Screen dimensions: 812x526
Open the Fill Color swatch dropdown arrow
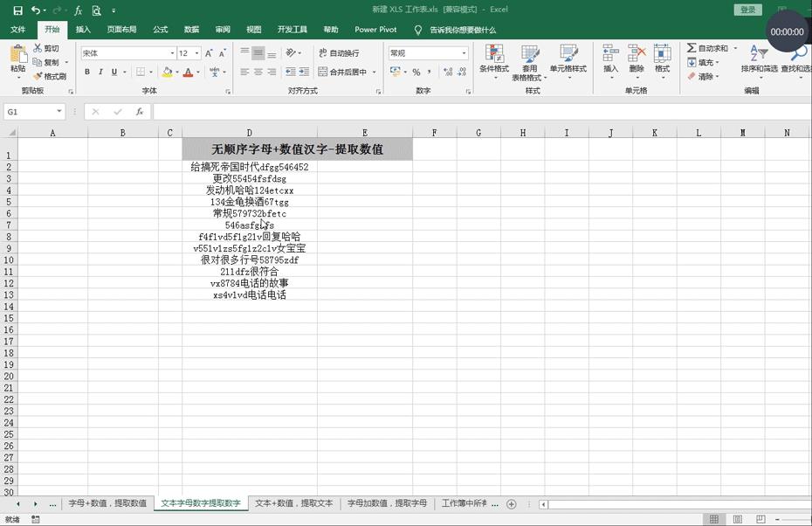point(176,72)
